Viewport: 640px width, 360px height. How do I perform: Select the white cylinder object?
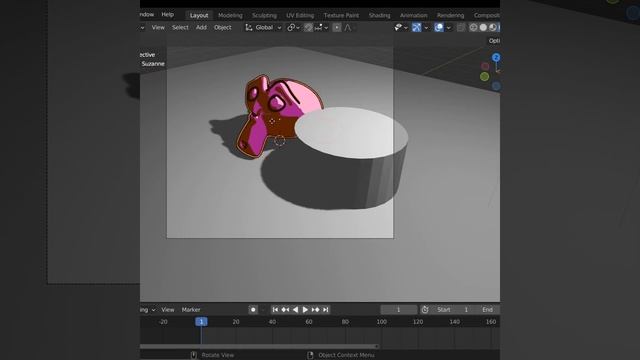(x=351, y=158)
